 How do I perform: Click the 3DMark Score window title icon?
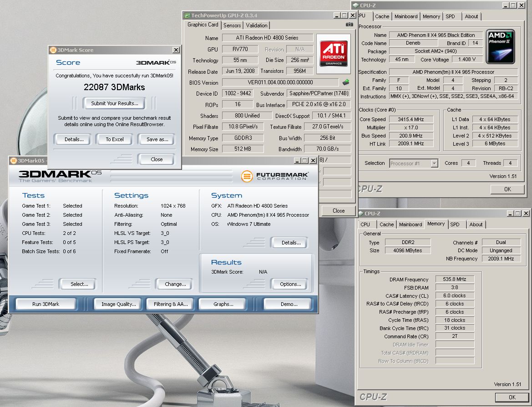point(53,50)
